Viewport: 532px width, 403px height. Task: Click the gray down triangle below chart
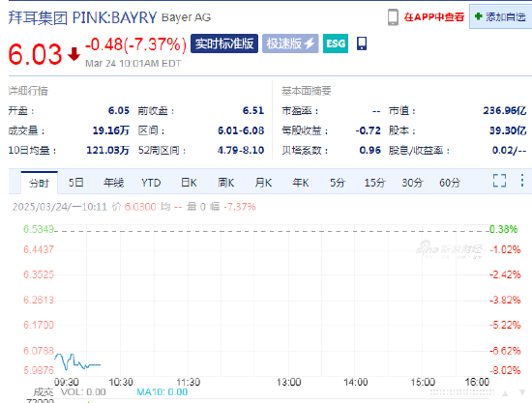(523, 393)
